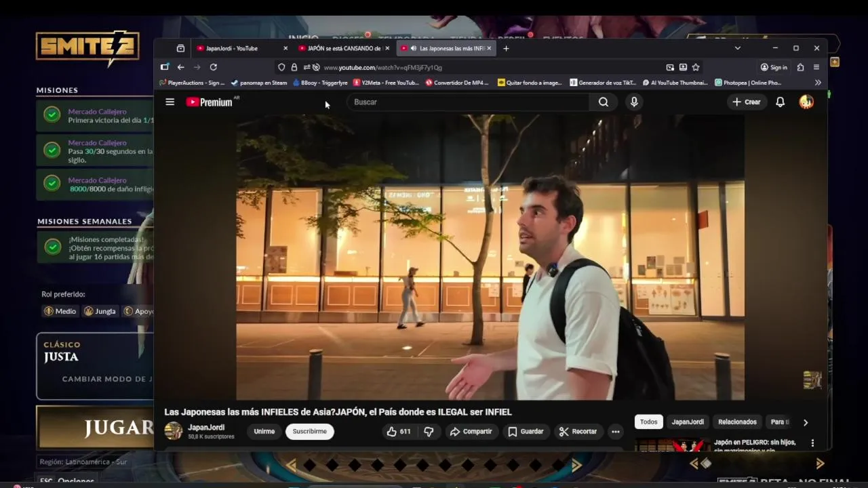Image resolution: width=868 pixels, height=488 pixels.
Task: Click the site shield tracking-protection icon
Action: 281,67
